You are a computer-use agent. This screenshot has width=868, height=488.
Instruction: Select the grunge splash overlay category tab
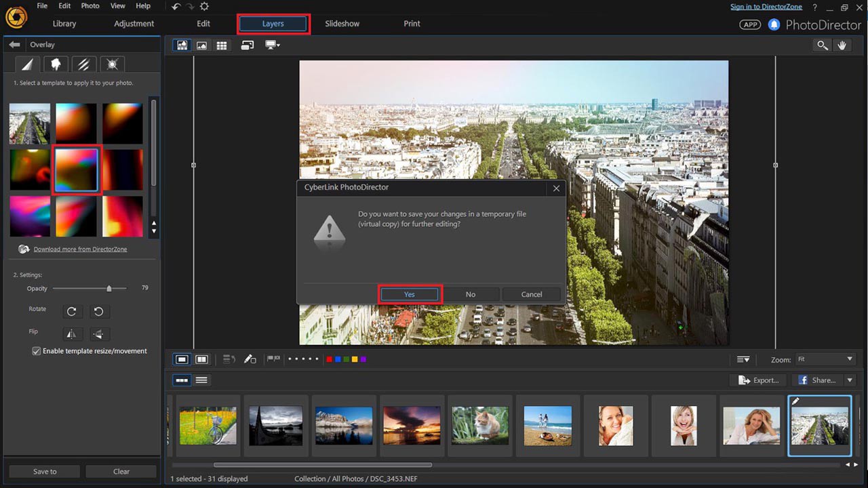pos(56,64)
